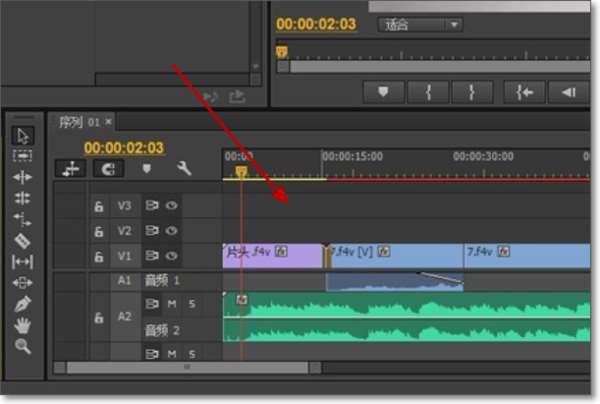Select the Track Select tool

[23, 156]
